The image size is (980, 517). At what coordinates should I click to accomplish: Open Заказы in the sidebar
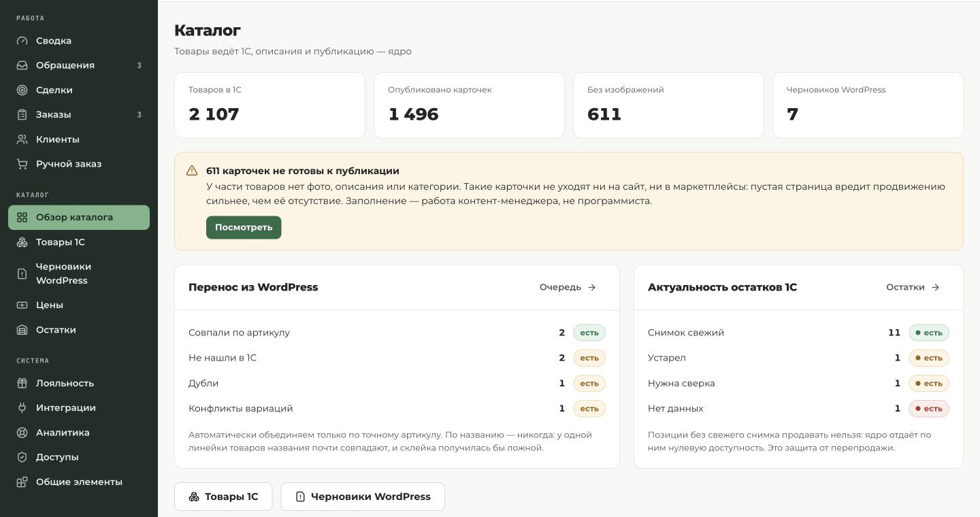pos(79,114)
